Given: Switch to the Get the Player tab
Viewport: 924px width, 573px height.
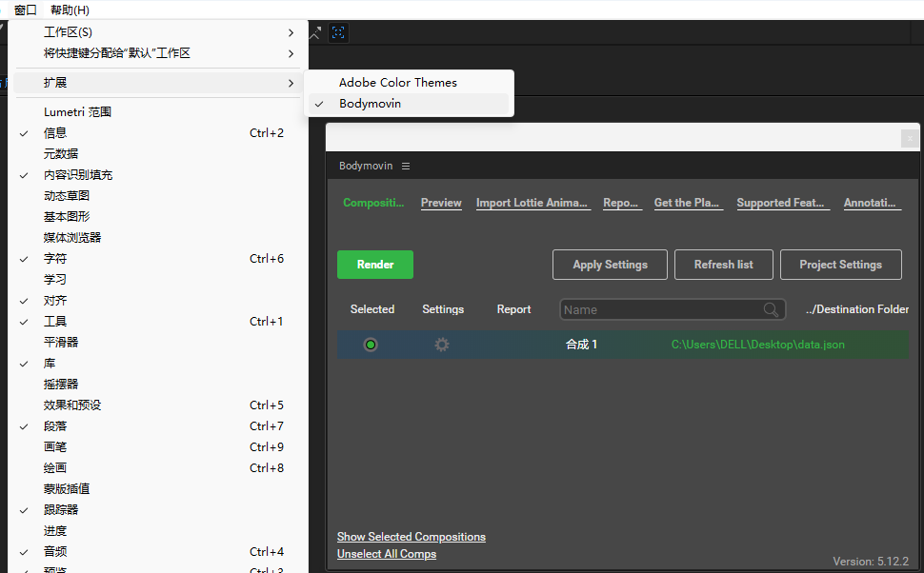Looking at the screenshot, I should click(x=687, y=203).
